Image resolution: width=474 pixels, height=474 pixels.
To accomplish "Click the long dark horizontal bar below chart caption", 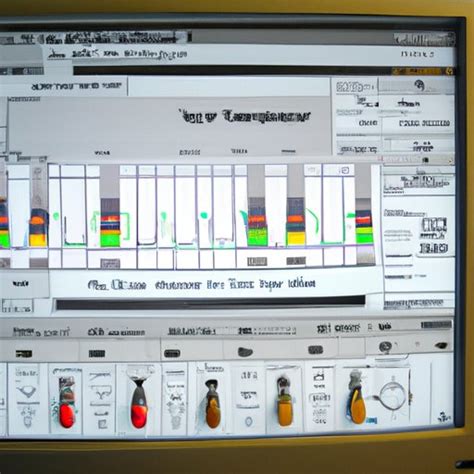I will click(x=210, y=303).
